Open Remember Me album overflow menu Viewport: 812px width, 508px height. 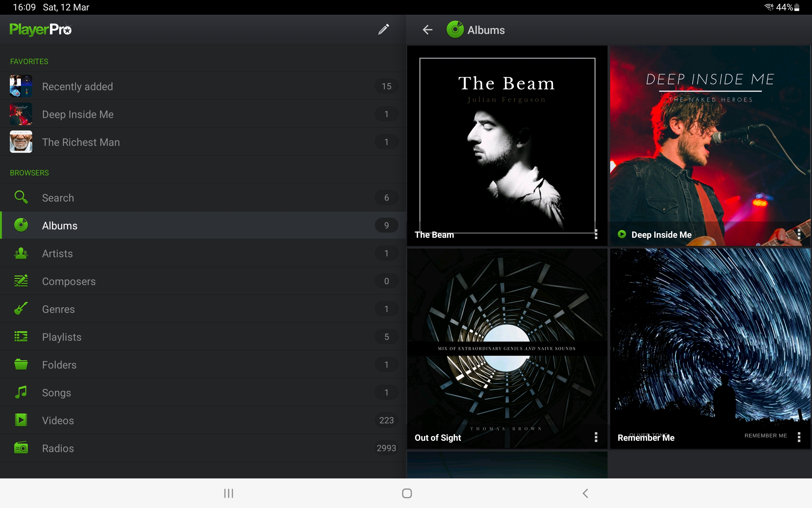(799, 437)
